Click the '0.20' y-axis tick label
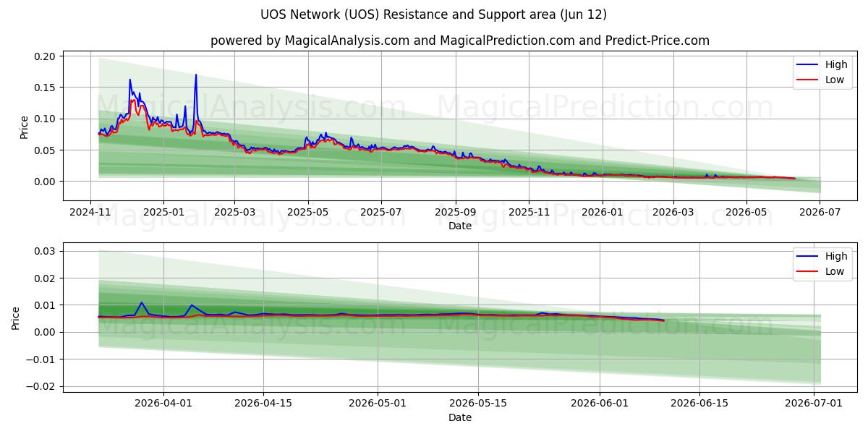The width and height of the screenshot is (868, 434). pos(46,56)
